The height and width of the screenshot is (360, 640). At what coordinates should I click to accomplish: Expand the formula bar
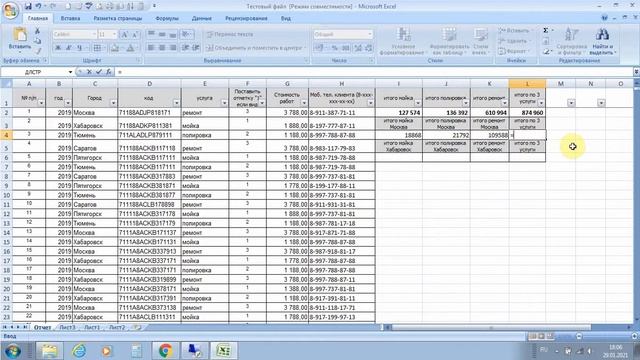[636, 72]
